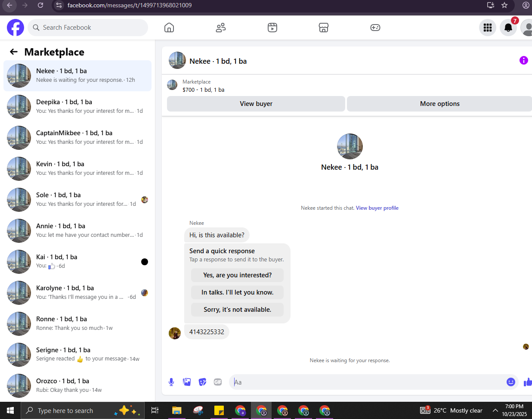Send a thumbs-up like

[528, 382]
